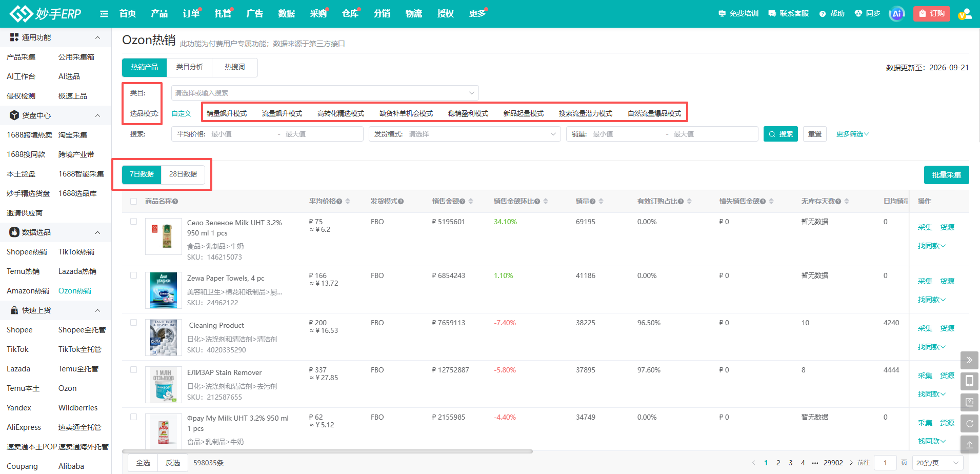Screen dimensions: 980x474
Task: Go to previous page arrow
Action: (753, 463)
